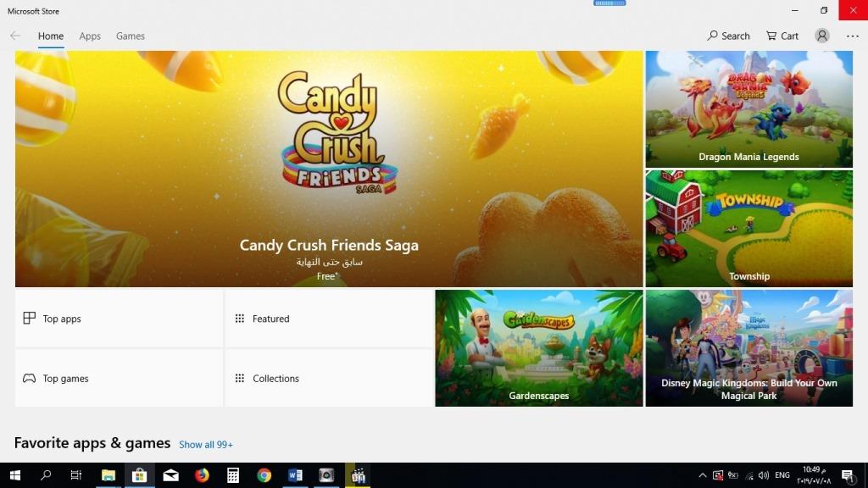This screenshot has width=868, height=488.
Task: Open the Games tab
Action: [130, 36]
